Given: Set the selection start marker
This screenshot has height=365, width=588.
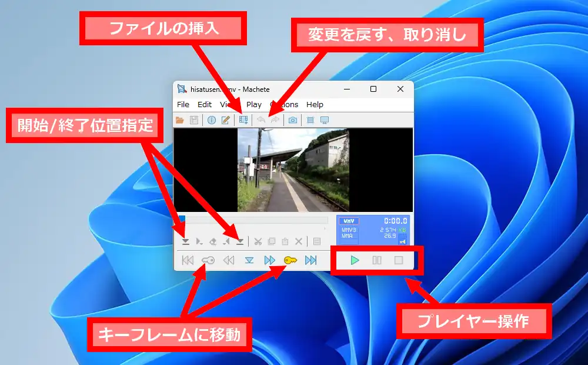Looking at the screenshot, I should click(185, 241).
